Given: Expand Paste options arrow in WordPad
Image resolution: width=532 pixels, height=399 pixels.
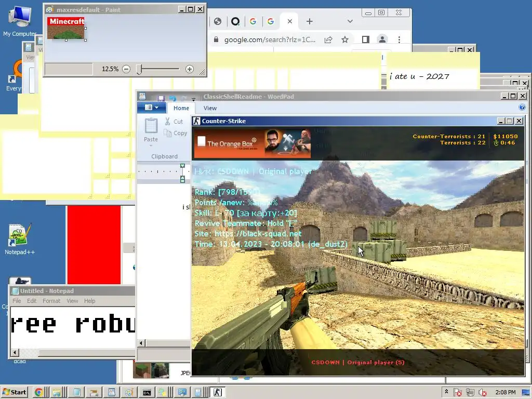Looking at the screenshot, I should click(151, 146).
